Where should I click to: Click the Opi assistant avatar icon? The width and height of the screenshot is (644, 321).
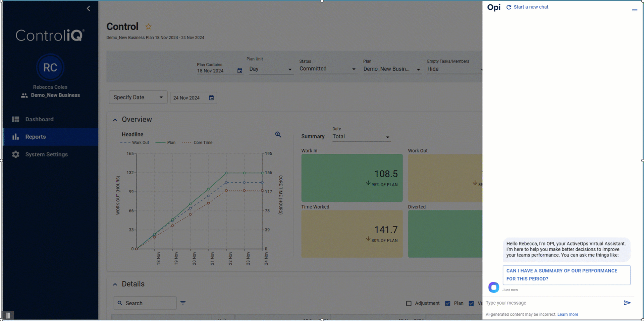[493, 287]
